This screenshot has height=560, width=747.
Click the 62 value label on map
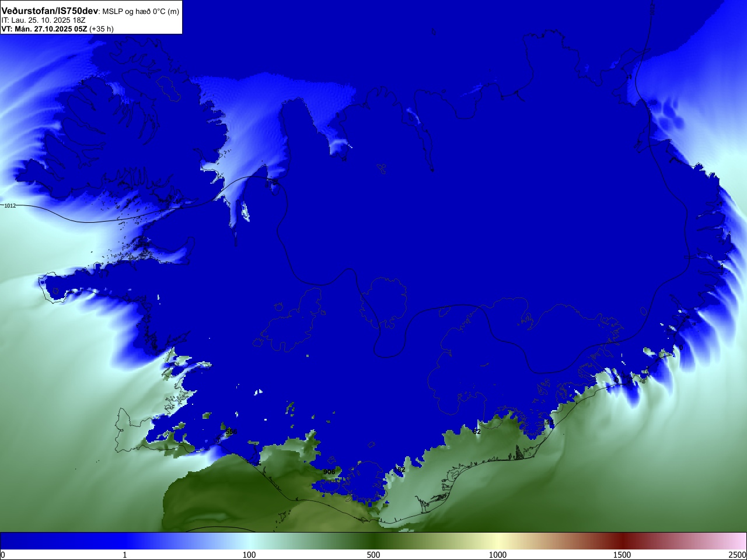477,432
